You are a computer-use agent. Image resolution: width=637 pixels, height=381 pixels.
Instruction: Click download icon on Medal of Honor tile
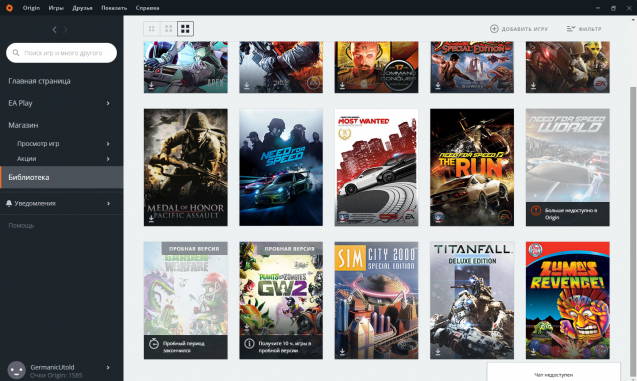tap(151, 219)
